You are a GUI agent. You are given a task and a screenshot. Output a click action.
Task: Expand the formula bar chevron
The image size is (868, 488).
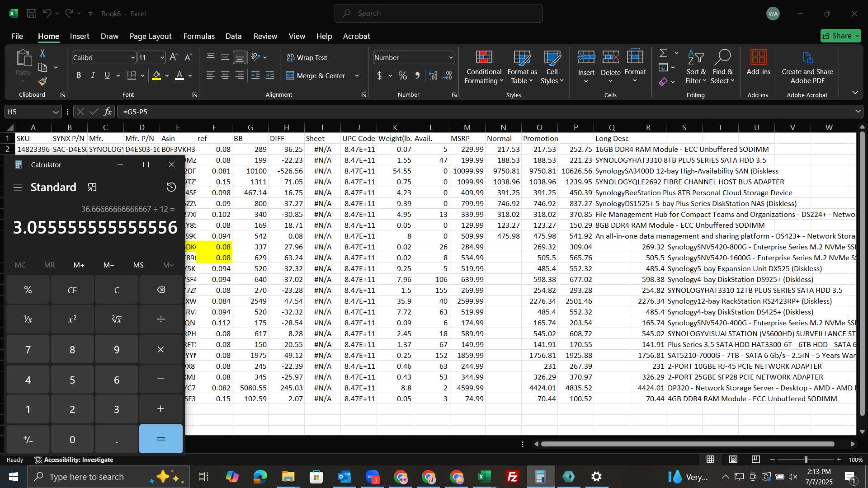tap(858, 111)
